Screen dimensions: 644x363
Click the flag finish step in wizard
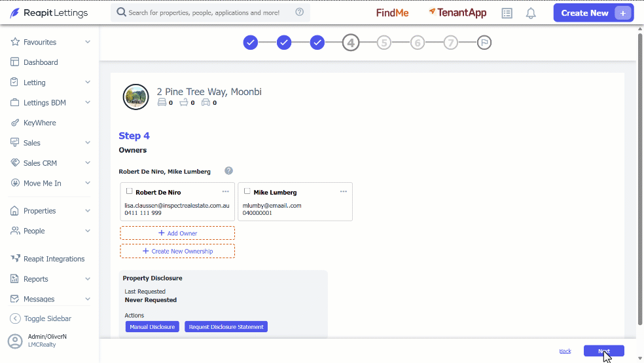[x=484, y=43]
